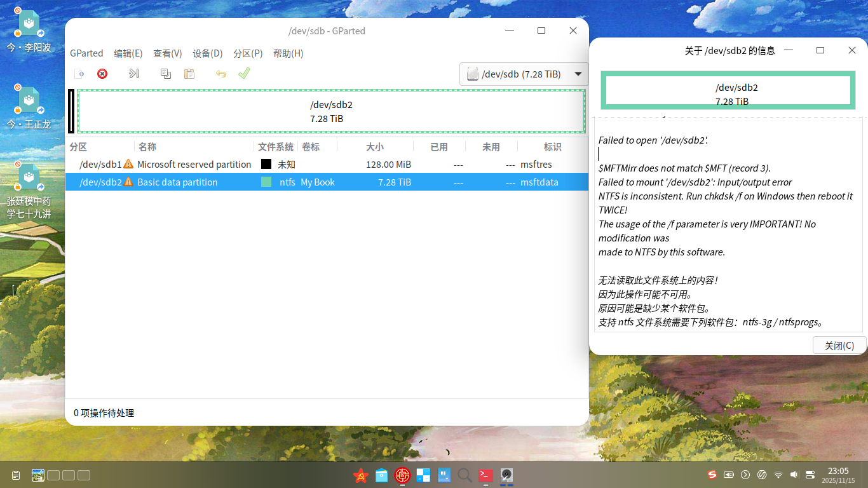The image size is (868, 488).
Task: Open the 张廷模中药学七十九讲 desktop shortcut
Action: 29,191
